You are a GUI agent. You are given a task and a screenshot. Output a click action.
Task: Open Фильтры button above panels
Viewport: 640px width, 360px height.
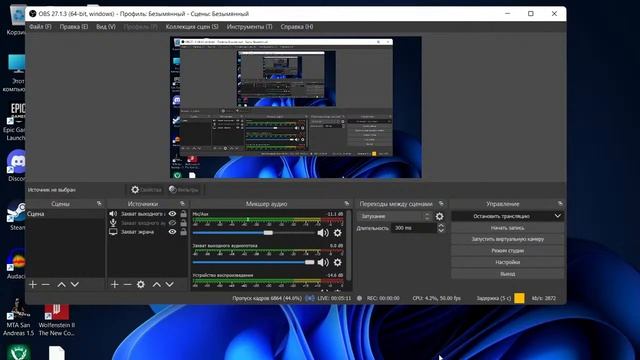(184, 190)
